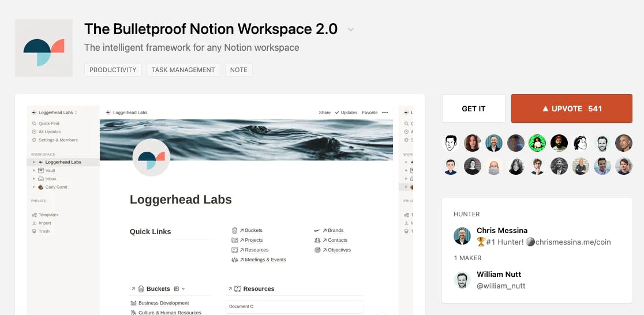Click the Quick Links heading
The height and width of the screenshot is (315, 644).
[150, 231]
